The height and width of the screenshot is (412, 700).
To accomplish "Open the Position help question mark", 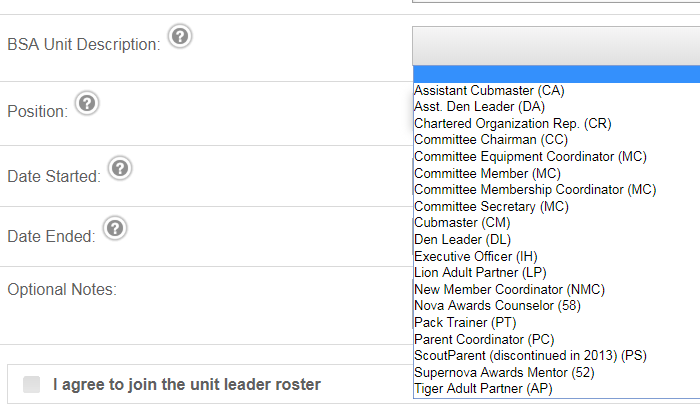I will (87, 104).
